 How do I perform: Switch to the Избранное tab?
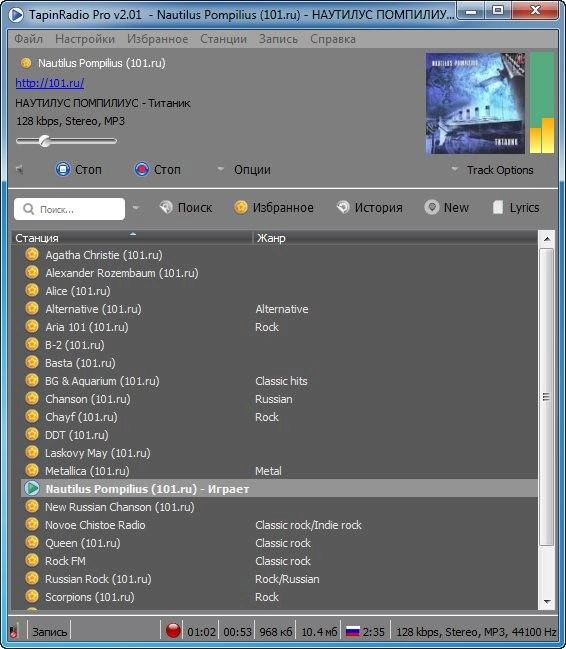click(273, 207)
